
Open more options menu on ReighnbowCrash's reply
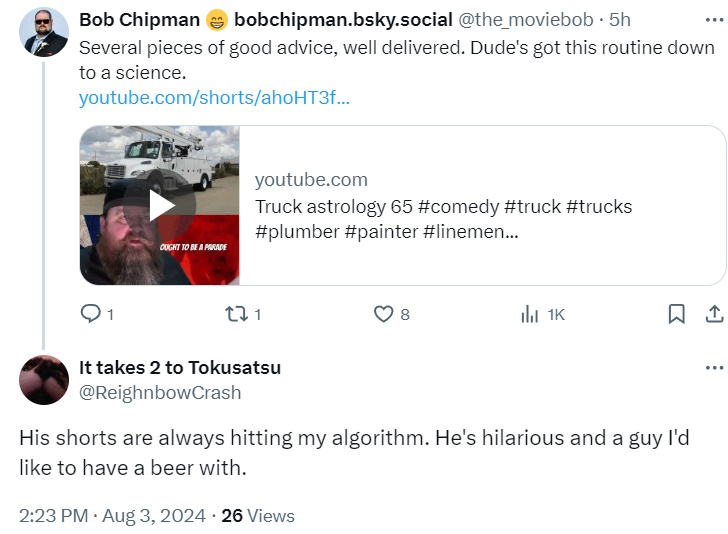[x=714, y=368]
